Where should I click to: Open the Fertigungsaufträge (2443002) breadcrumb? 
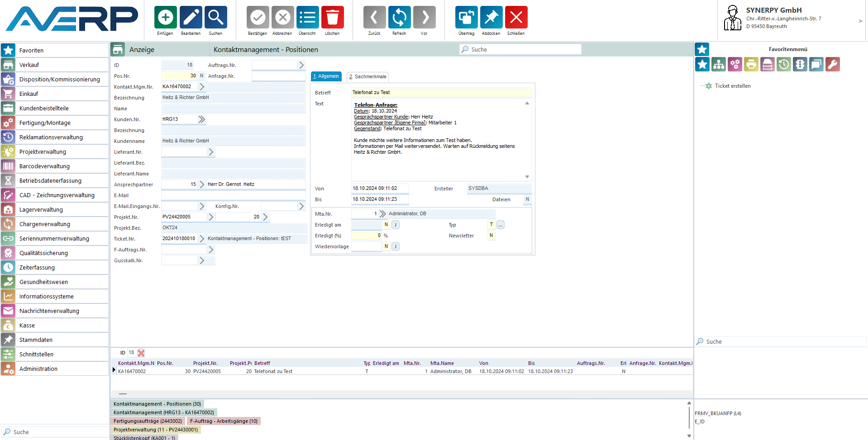coord(148,421)
